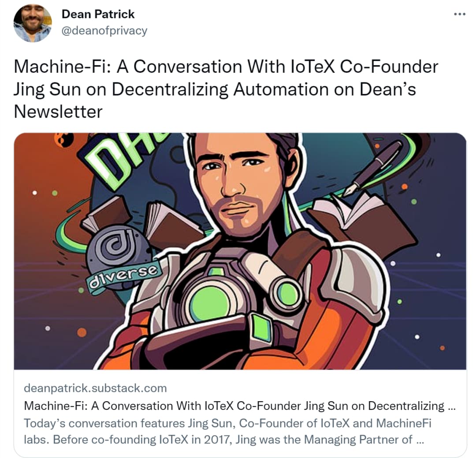The width and height of the screenshot is (476, 458).
Task: Open the cartoon astronaut preview image
Action: (x=240, y=251)
